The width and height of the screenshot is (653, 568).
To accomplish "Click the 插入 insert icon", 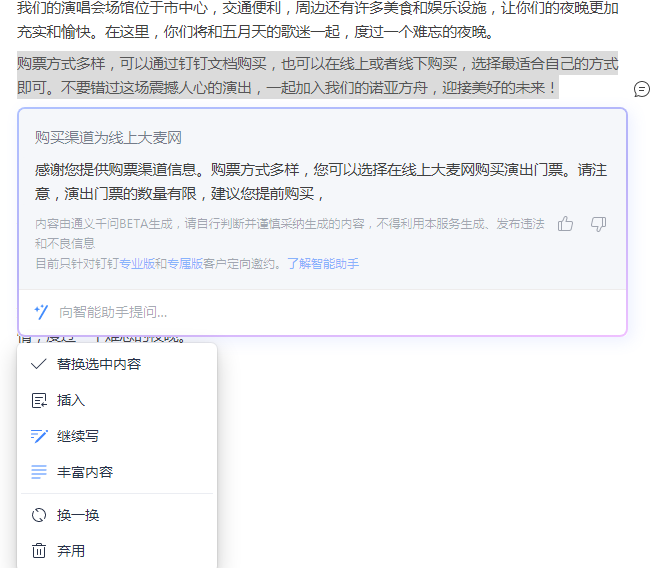I will point(39,400).
